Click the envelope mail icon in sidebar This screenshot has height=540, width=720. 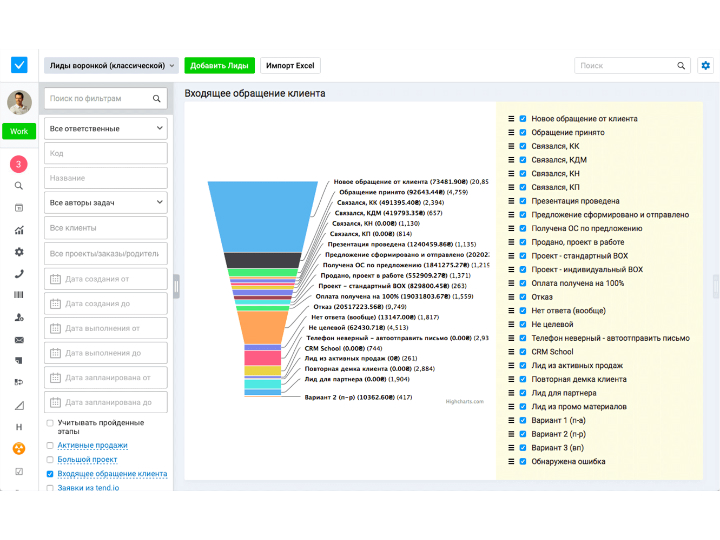coord(19,340)
